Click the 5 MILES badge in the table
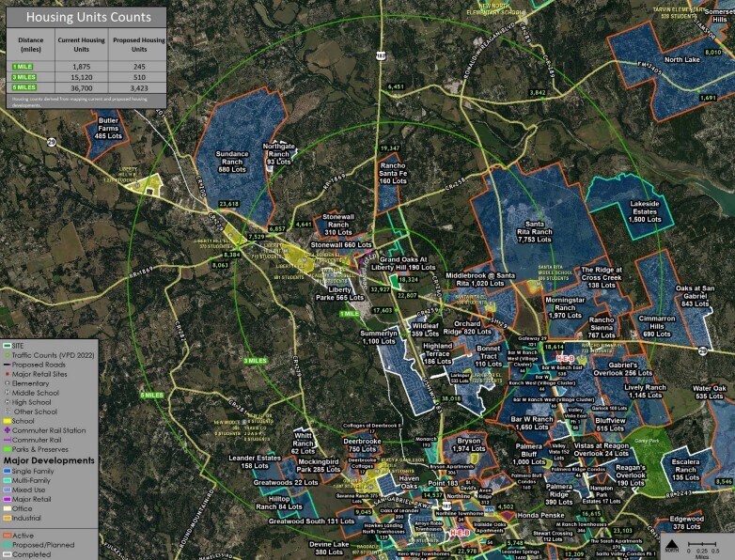The height and width of the screenshot is (560, 735). (23, 87)
